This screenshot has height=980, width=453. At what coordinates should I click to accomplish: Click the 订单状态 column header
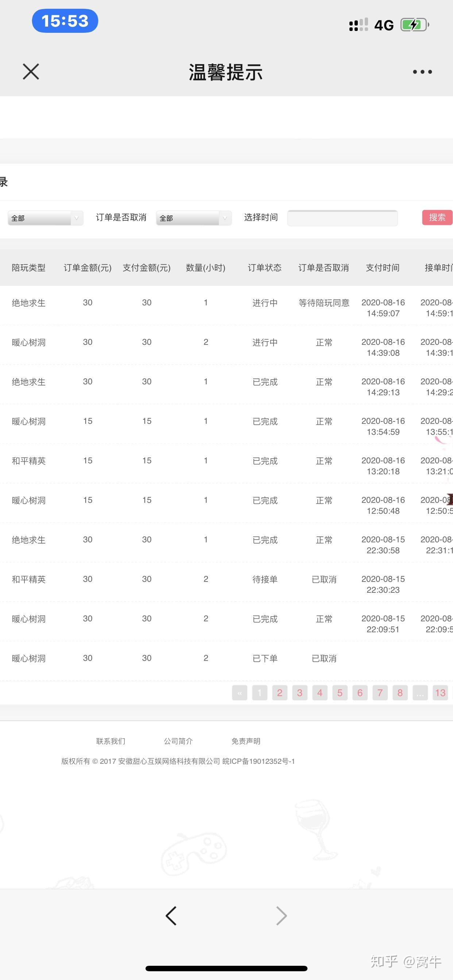(264, 268)
